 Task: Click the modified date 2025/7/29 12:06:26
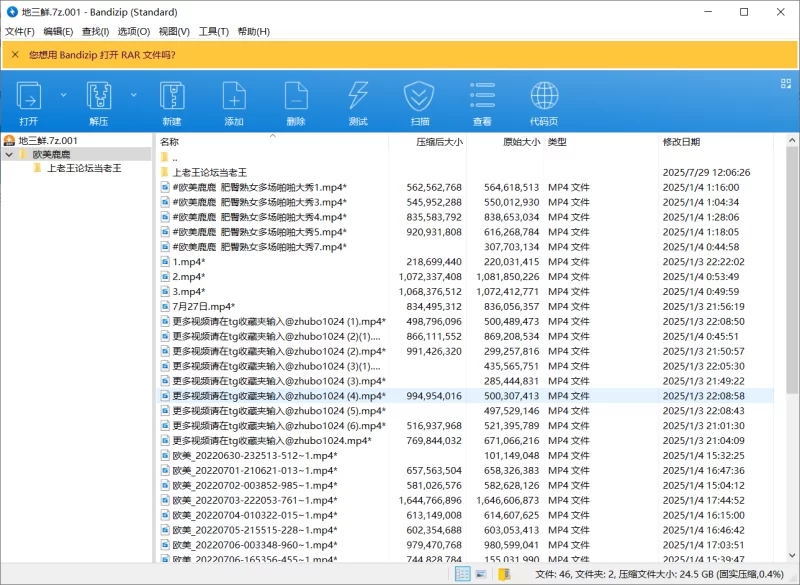pyautogui.click(x=707, y=172)
